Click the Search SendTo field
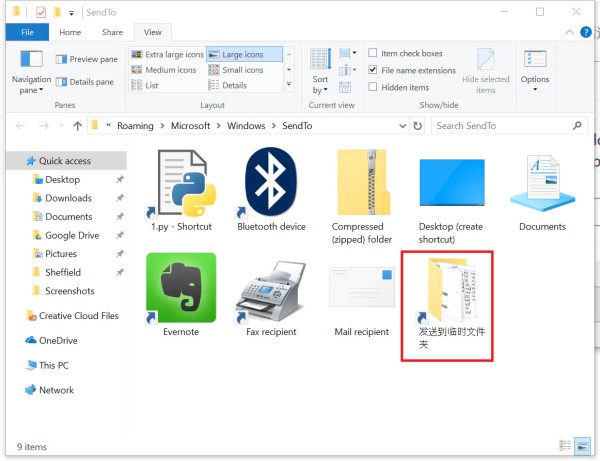 509,126
